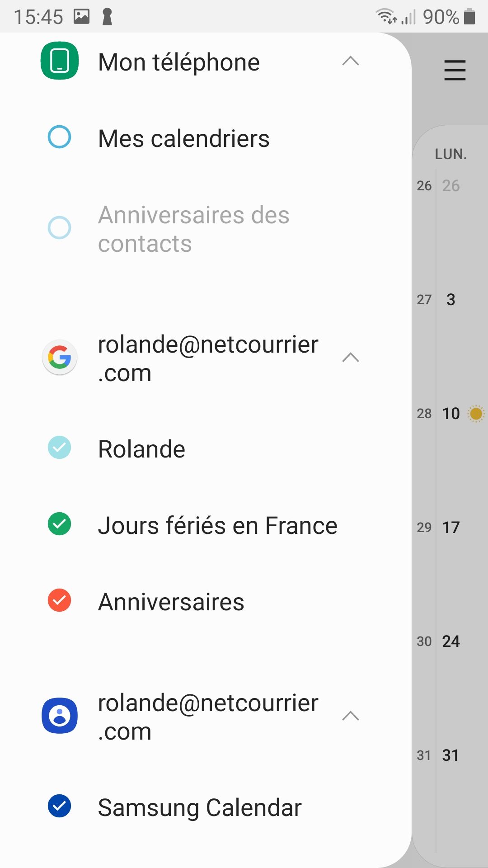
Task: Select day 24 in the calendar
Action: pyautogui.click(x=450, y=641)
